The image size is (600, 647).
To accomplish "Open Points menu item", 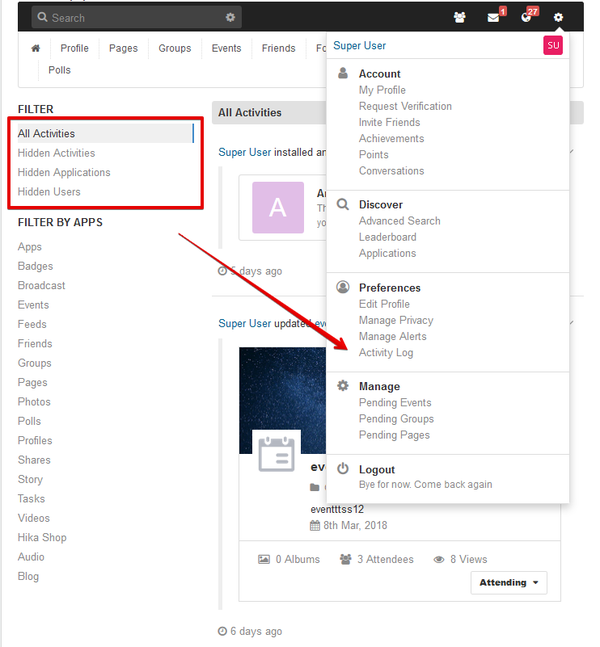I will click(373, 154).
